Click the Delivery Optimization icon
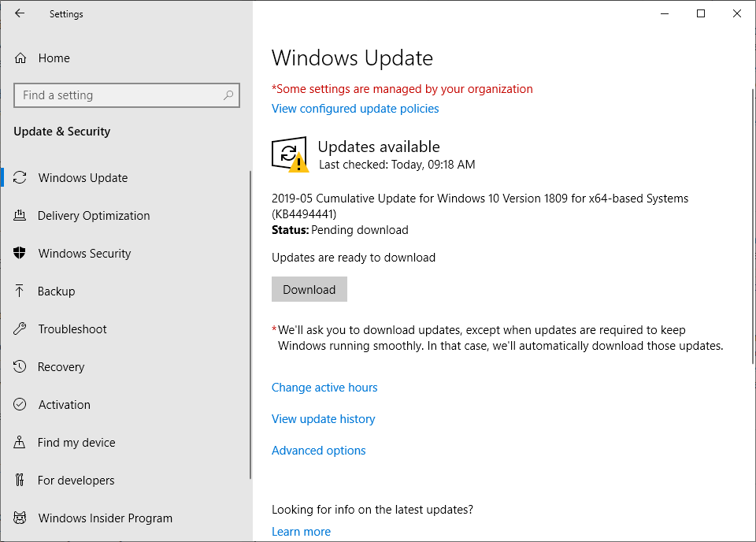 coord(20,215)
